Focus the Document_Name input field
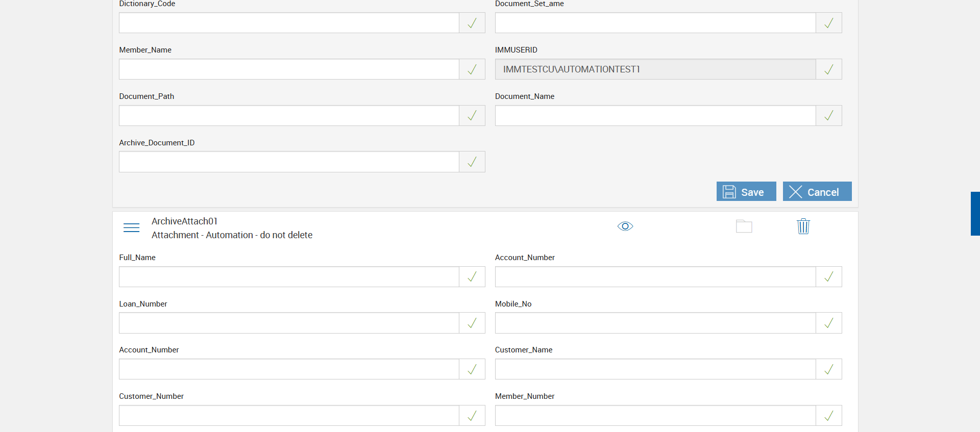 pos(655,116)
